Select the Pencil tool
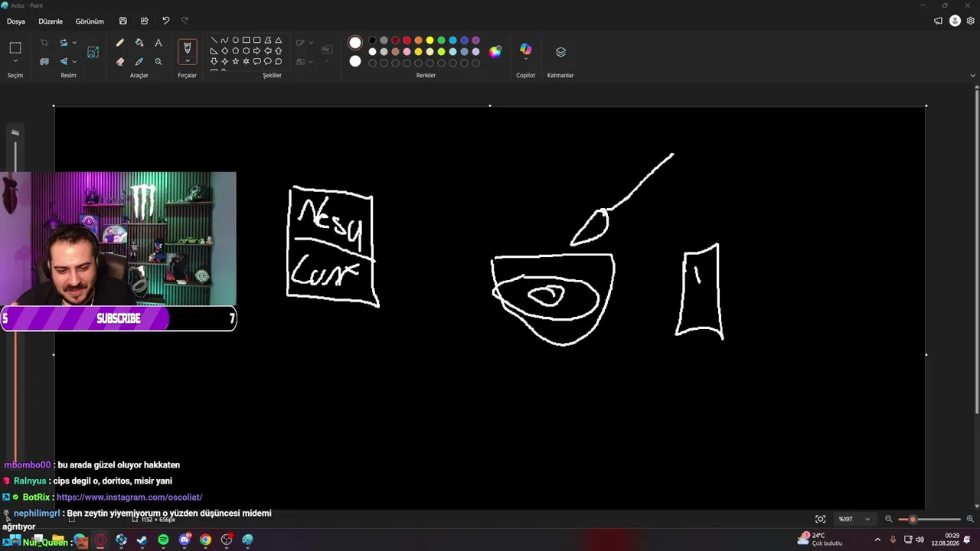980x551 pixels. coord(120,43)
